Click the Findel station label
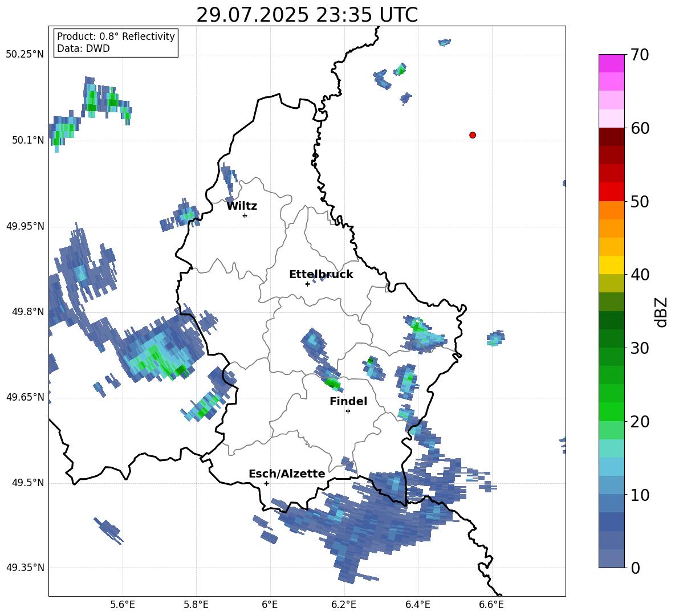The image size is (675, 616). [x=348, y=401]
